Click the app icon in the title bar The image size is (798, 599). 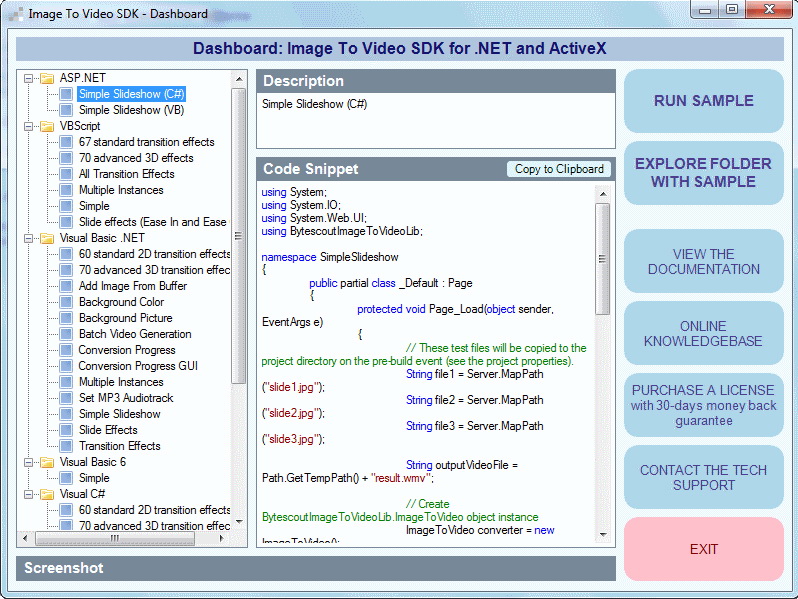tap(15, 14)
